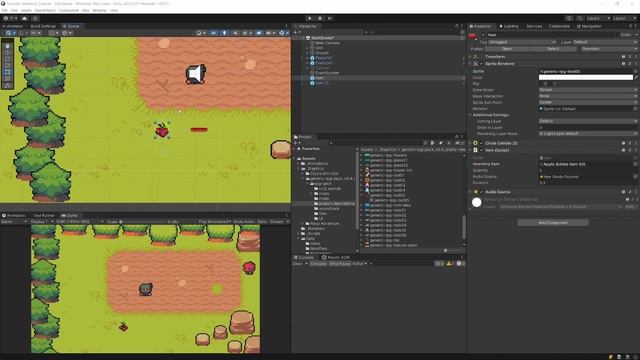Collapse the StartScene hierarchy root
Image resolution: width=640 pixels, height=360 pixels.
(304, 38)
